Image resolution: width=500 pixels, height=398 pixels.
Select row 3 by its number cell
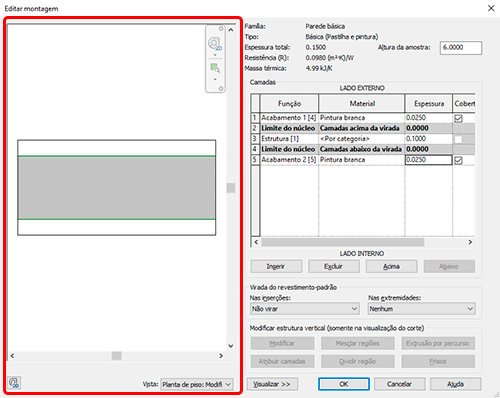(255, 139)
